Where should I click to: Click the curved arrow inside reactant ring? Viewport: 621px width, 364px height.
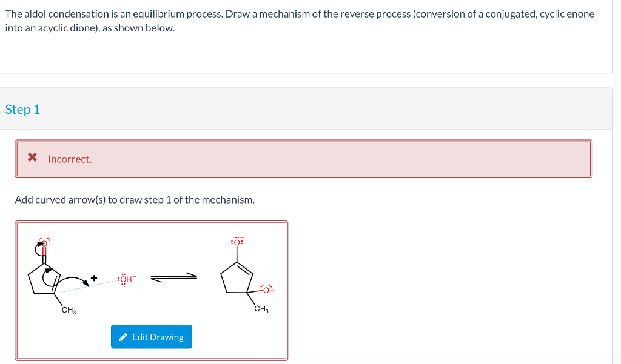pyautogui.click(x=51, y=278)
